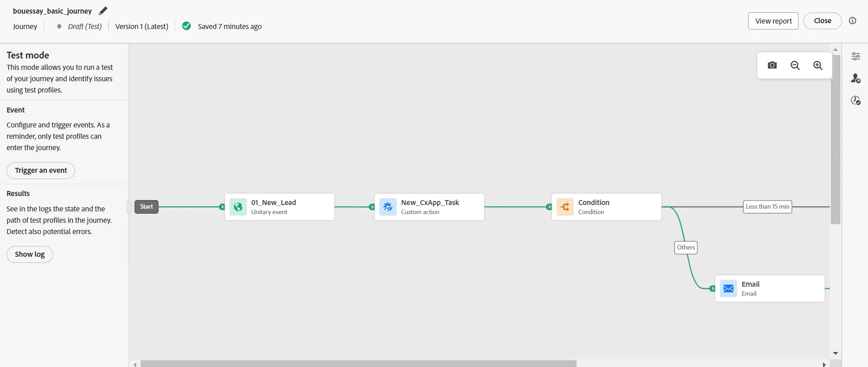Click the Event section heading
Image resolution: width=868 pixels, height=367 pixels.
pyautogui.click(x=15, y=110)
